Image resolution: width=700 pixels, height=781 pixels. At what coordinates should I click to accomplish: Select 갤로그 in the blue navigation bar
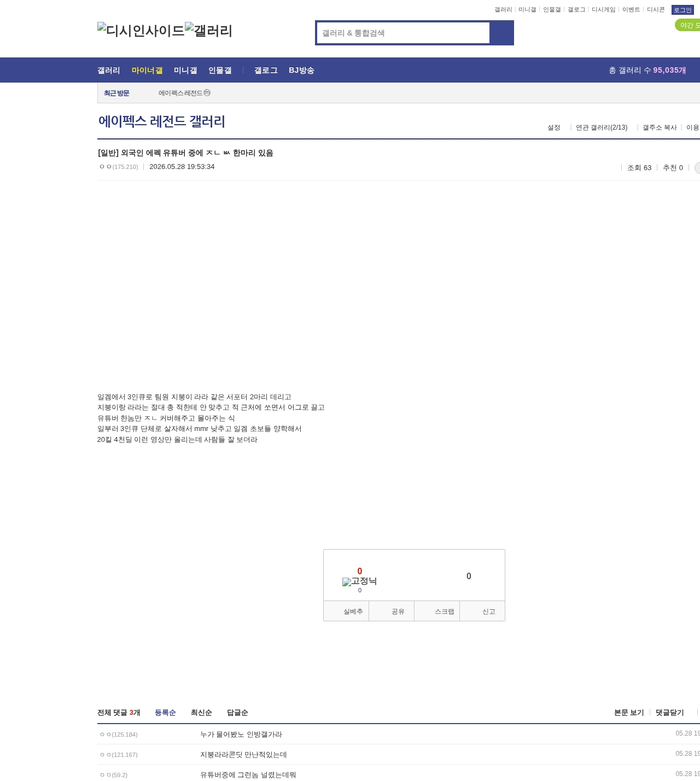266,70
